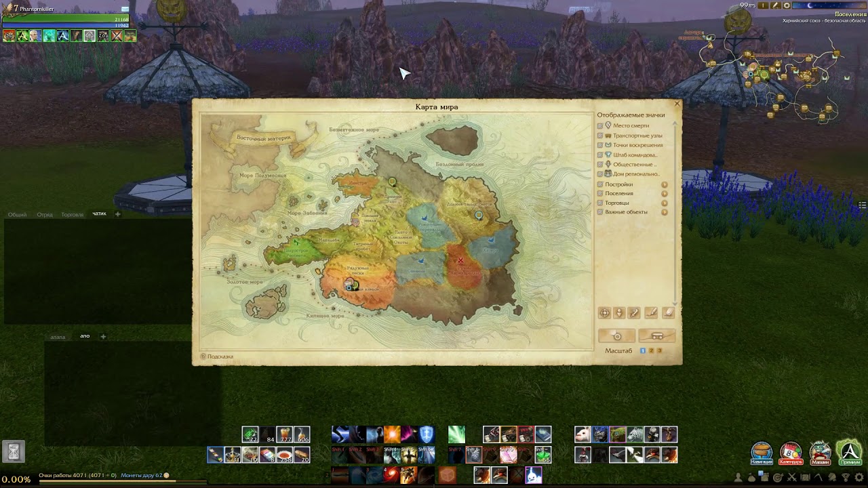Click the green player health bar

coord(66,18)
